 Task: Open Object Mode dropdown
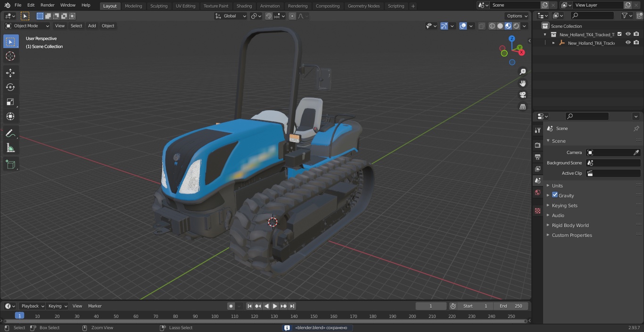(27, 26)
